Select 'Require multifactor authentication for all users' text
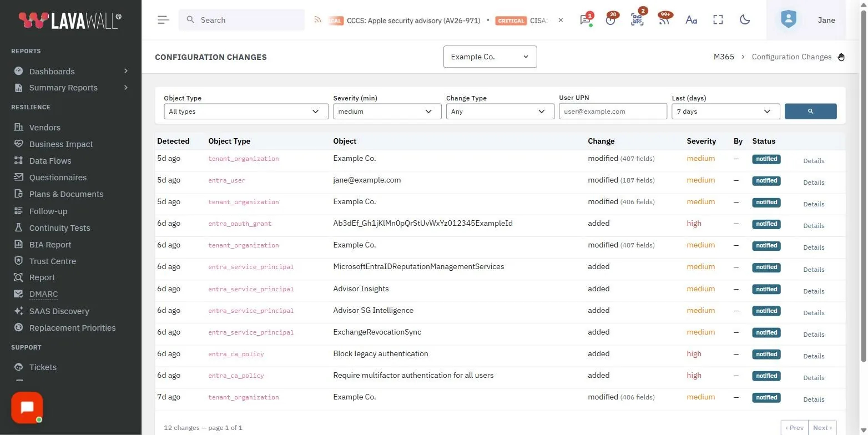This screenshot has height=435, width=868. click(413, 375)
